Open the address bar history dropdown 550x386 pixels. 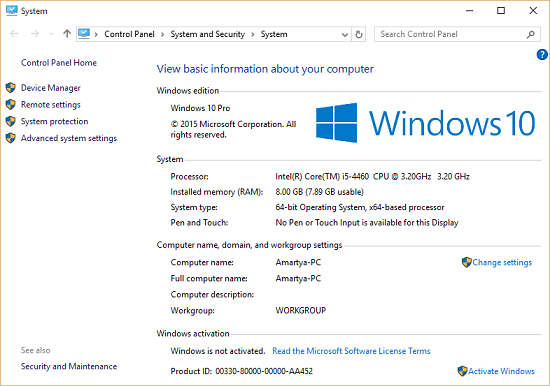[345, 34]
